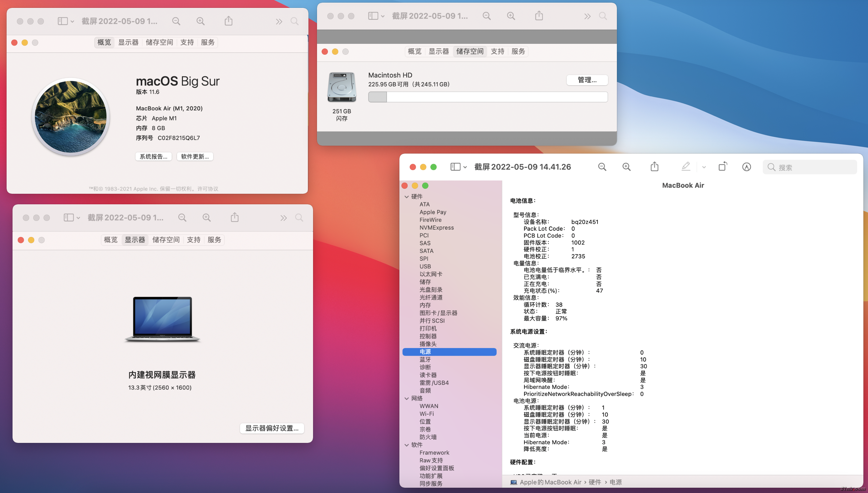Viewport: 868px width, 493px height.
Task: Select 储存空间 tab in macOS Big Sur window
Action: point(159,42)
